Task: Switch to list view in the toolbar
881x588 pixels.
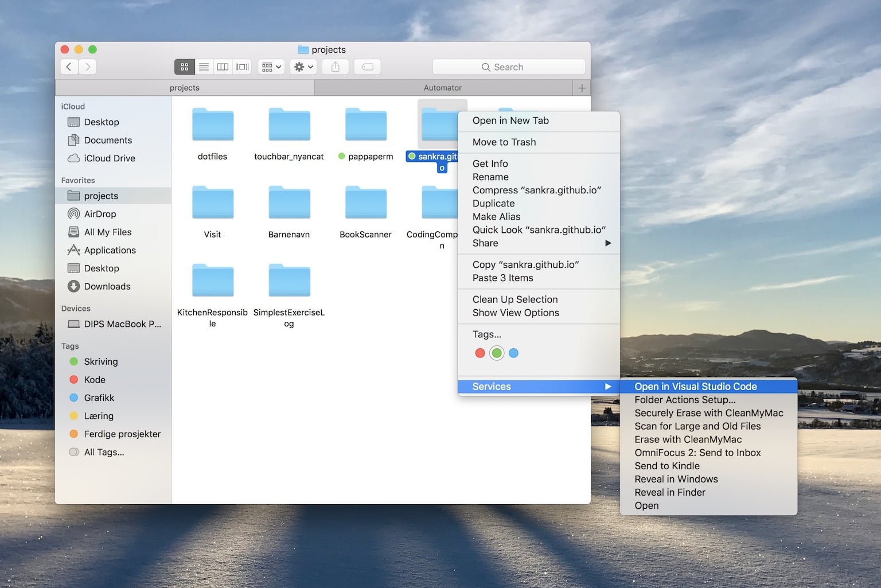Action: tap(204, 67)
